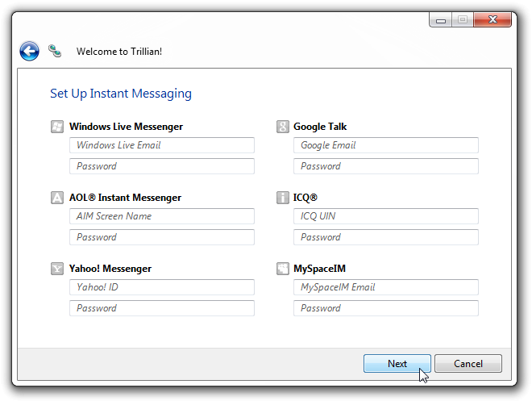This screenshot has width=532, height=401.
Task: Click the AOL® Instant Messenger label
Action: 125,198
